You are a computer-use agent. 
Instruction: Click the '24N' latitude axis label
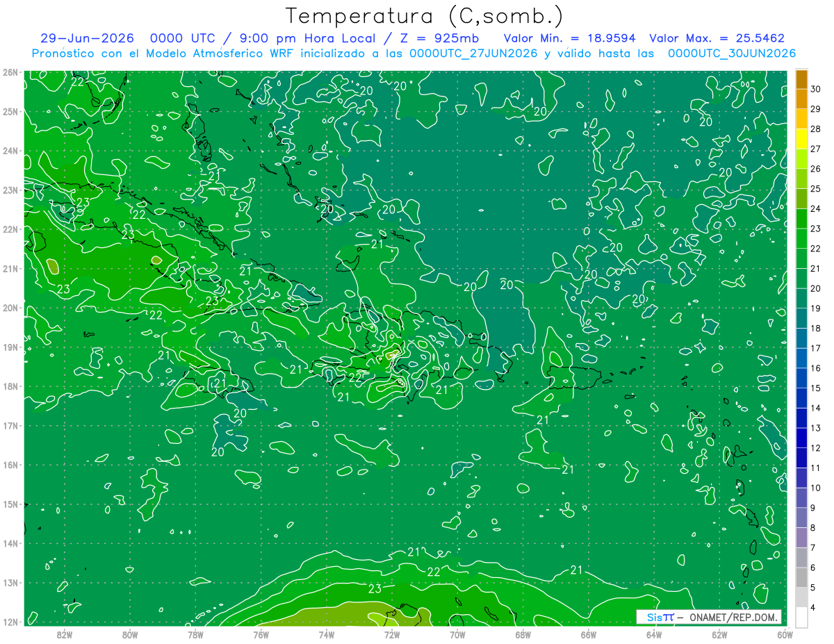click(x=10, y=151)
